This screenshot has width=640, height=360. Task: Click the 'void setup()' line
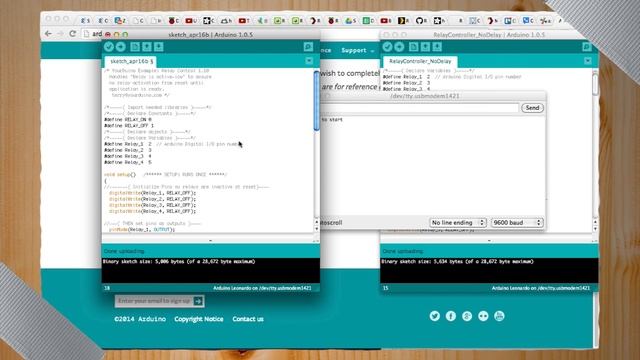click(x=120, y=175)
